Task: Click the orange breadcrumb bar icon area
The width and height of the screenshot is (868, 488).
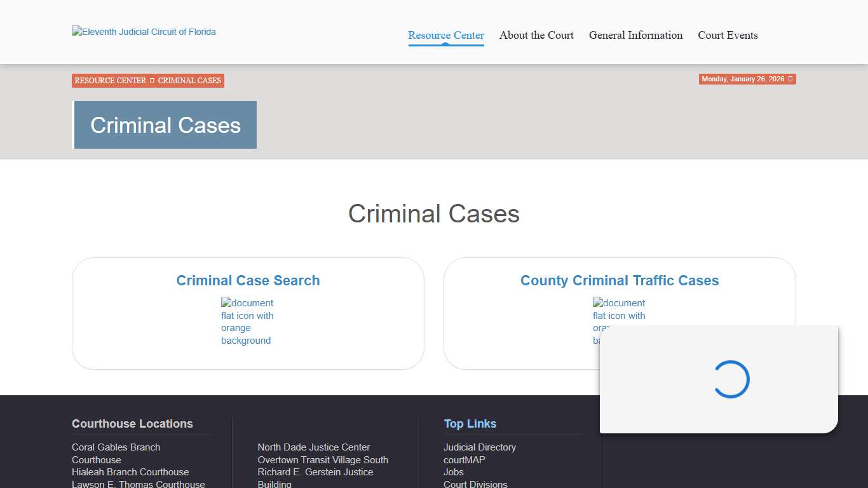Action: click(147, 80)
